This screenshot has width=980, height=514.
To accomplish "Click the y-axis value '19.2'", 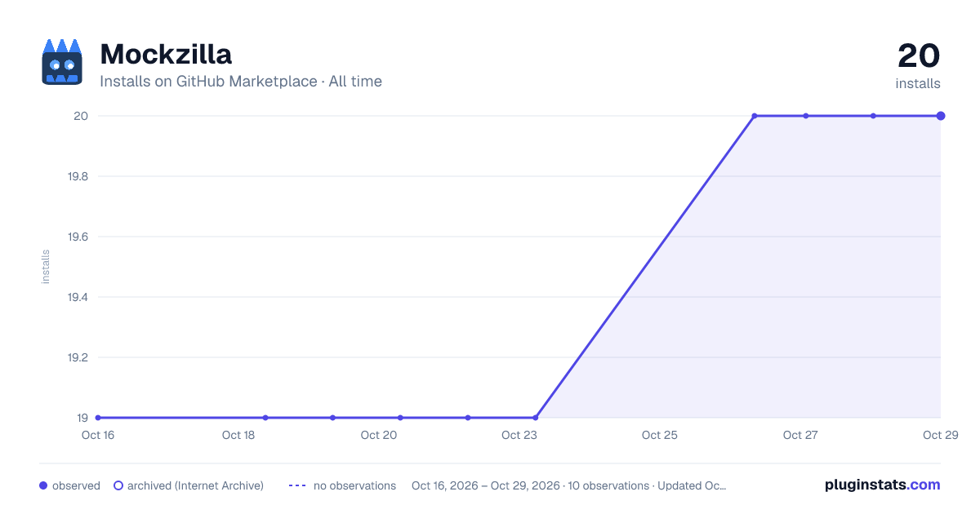I will click(78, 357).
